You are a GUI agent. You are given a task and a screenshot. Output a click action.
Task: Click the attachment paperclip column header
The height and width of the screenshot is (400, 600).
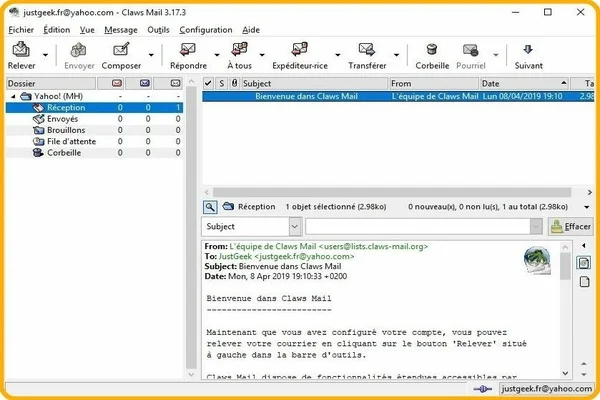pos(235,83)
